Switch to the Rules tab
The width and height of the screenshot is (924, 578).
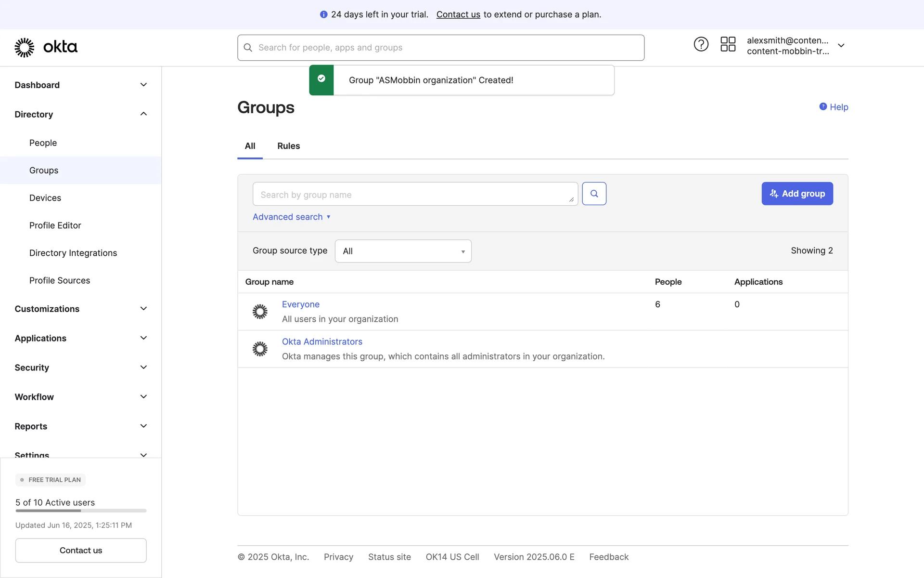click(288, 146)
